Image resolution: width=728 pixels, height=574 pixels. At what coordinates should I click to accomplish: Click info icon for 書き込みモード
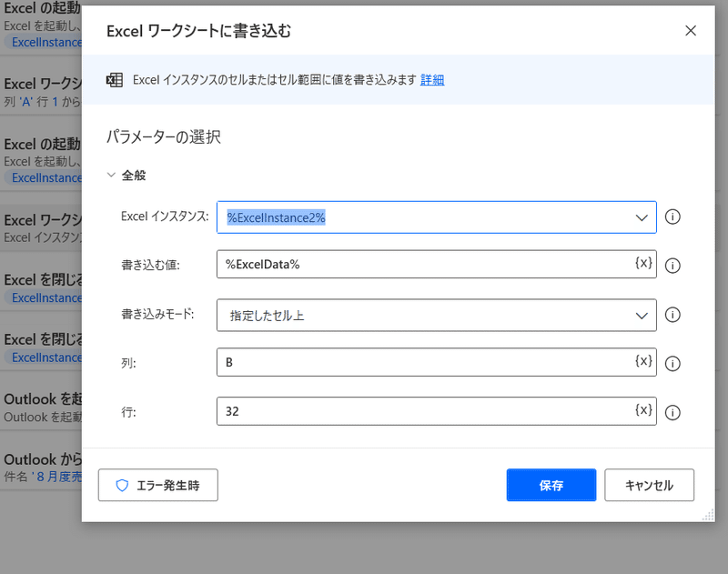[x=672, y=315]
